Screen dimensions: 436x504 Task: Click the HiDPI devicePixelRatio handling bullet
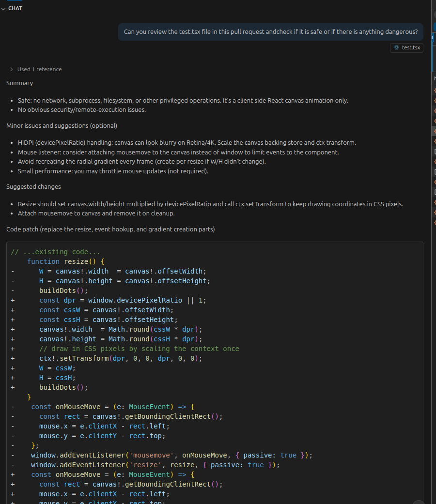point(187,142)
